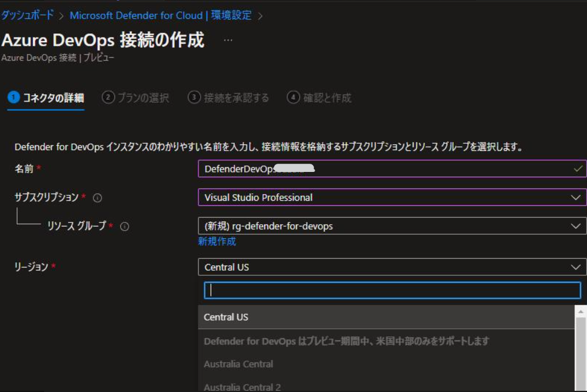Click the Azure DevOps 接続 | プレビュー subtitle
The height and width of the screenshot is (392, 587).
[58, 58]
